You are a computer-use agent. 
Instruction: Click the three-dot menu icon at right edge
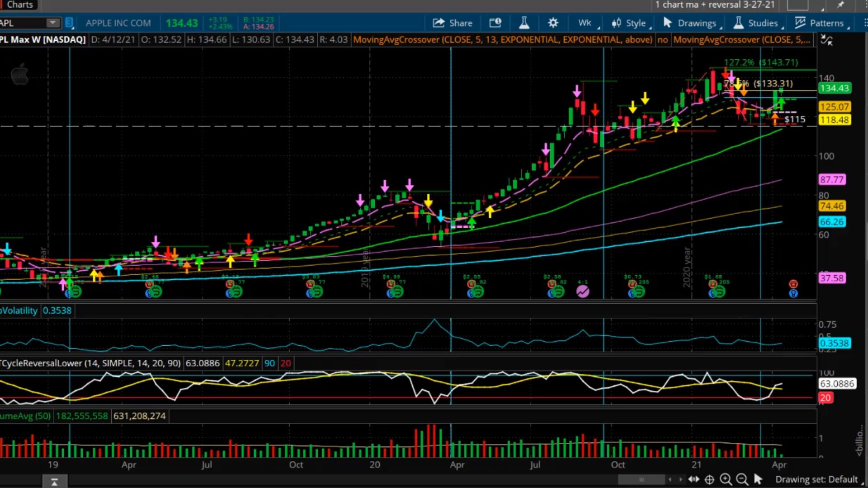click(x=865, y=23)
